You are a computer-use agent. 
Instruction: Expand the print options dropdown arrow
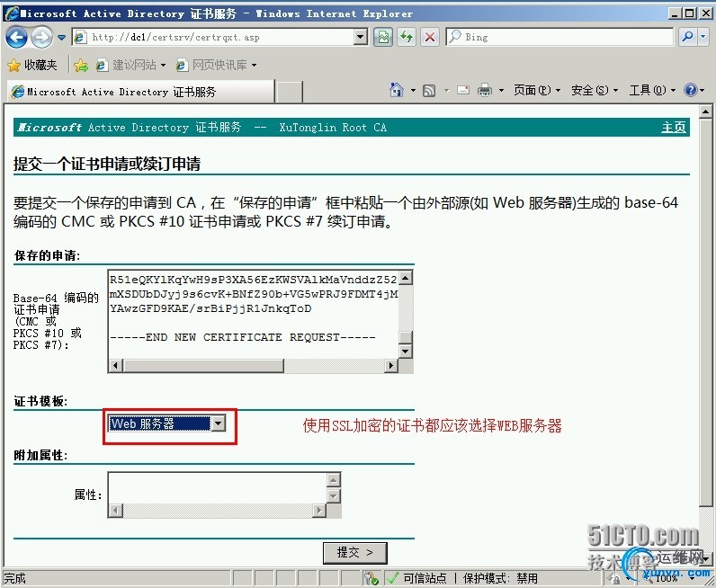[x=501, y=91]
